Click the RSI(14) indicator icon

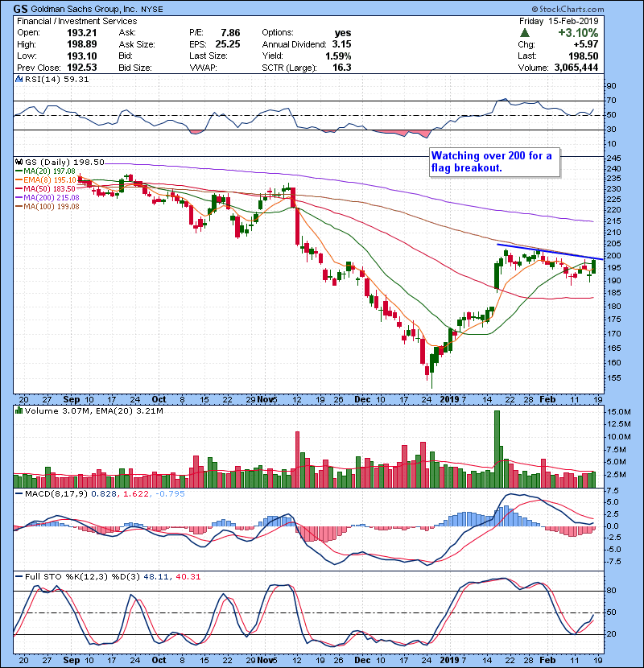(19, 79)
